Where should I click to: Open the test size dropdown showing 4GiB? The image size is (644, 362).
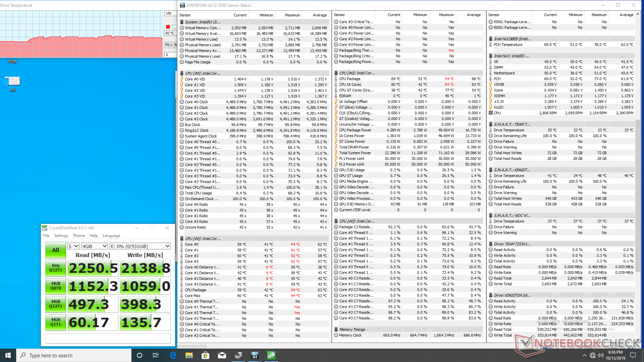tap(95, 246)
